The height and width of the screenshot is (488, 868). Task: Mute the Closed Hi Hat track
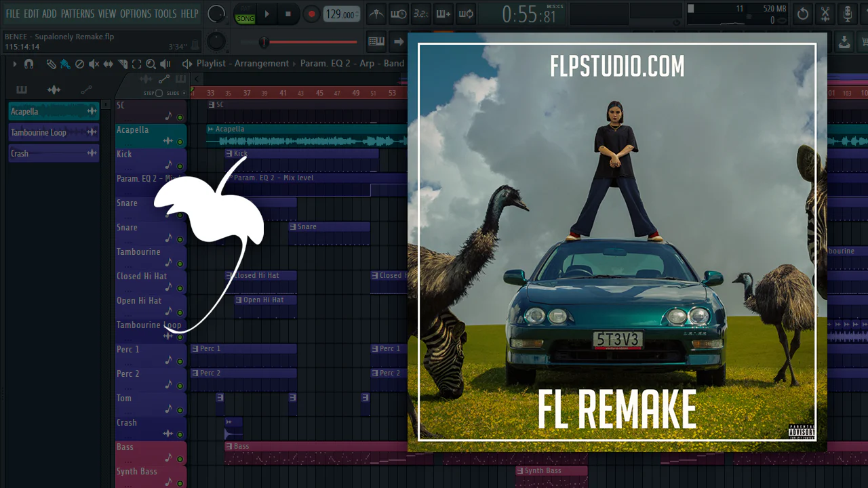(x=180, y=288)
